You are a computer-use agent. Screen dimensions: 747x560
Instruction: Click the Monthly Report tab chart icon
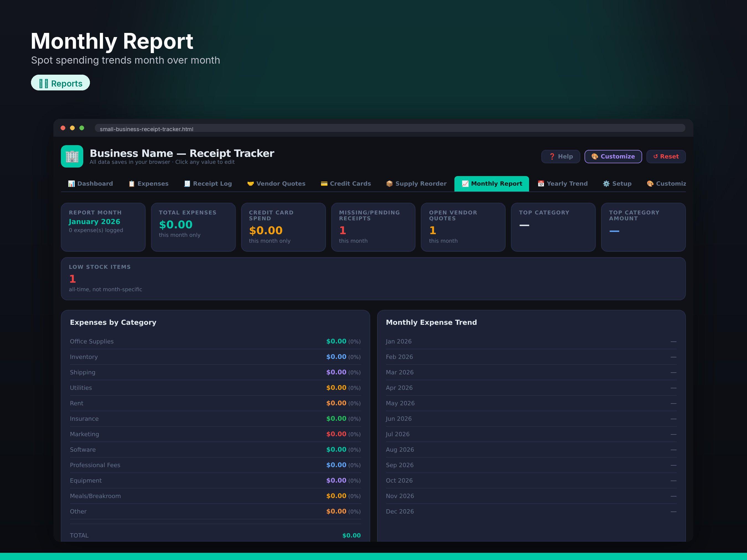(465, 184)
